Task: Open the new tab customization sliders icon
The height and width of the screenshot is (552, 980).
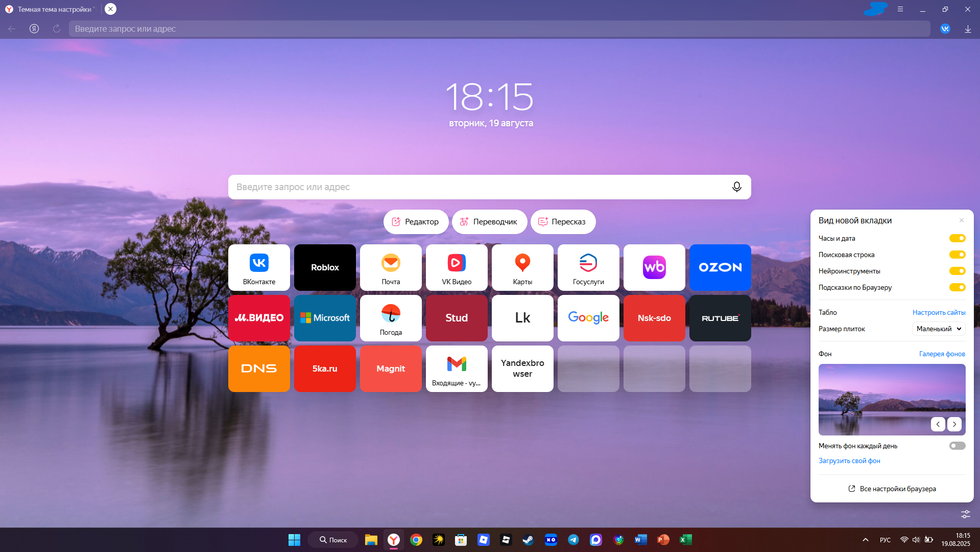Action: [x=965, y=514]
